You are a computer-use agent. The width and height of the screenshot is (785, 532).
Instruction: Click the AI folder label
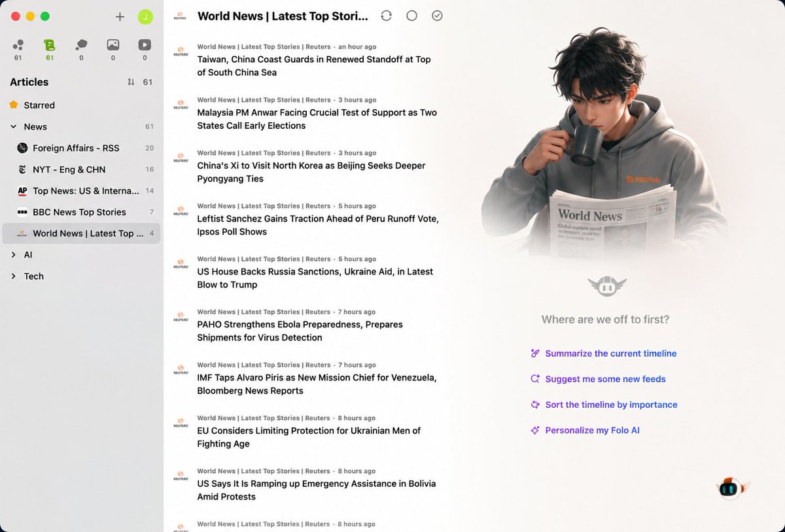[28, 255]
